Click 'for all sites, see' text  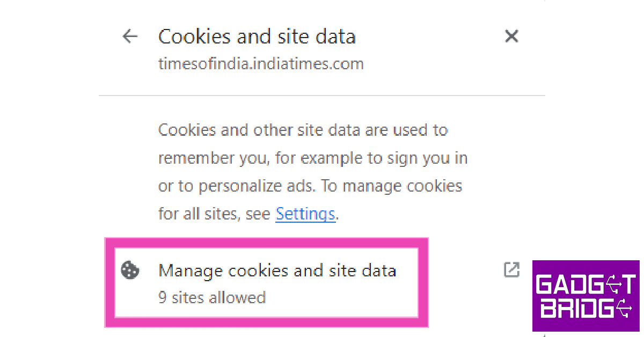click(x=215, y=214)
